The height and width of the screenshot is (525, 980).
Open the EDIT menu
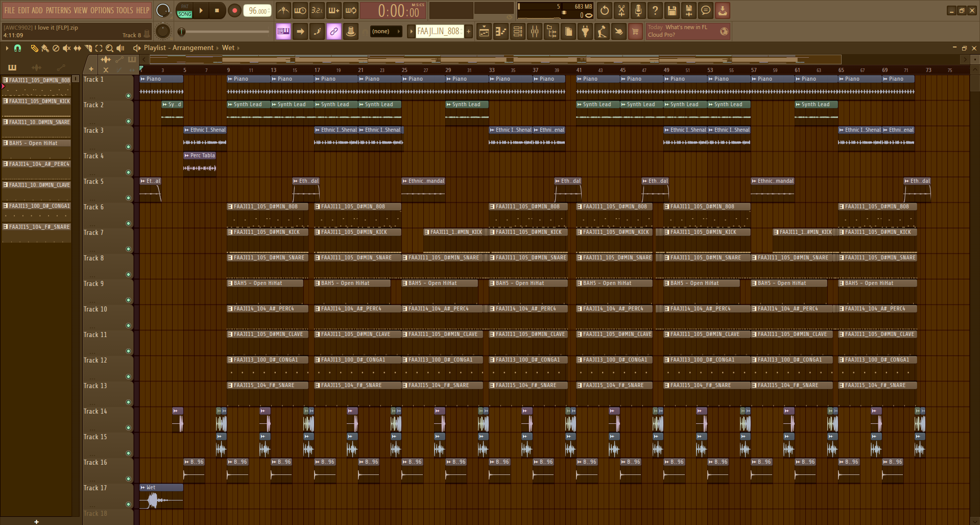click(23, 10)
